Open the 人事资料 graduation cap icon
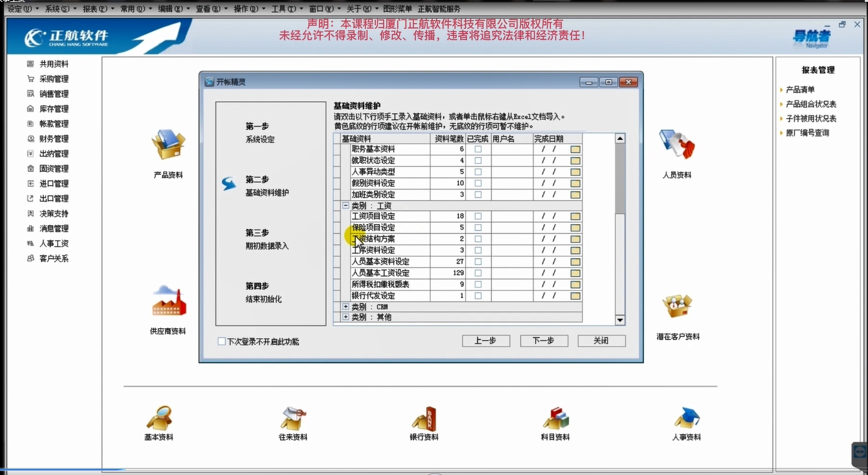 [687, 418]
